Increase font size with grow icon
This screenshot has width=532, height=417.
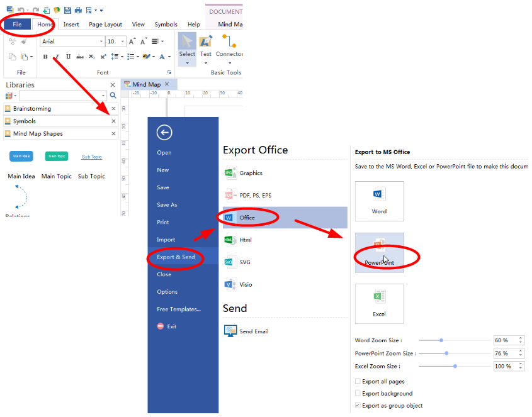[132, 42]
